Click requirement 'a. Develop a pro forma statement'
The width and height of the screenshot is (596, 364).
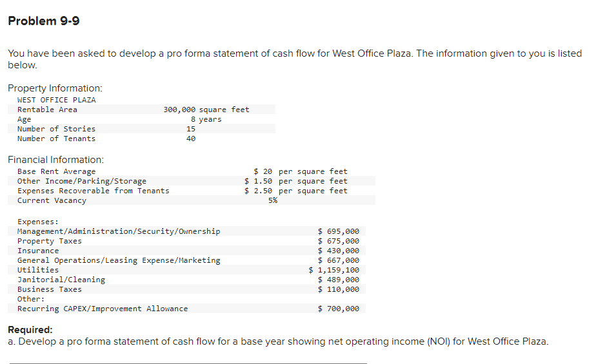point(278,341)
